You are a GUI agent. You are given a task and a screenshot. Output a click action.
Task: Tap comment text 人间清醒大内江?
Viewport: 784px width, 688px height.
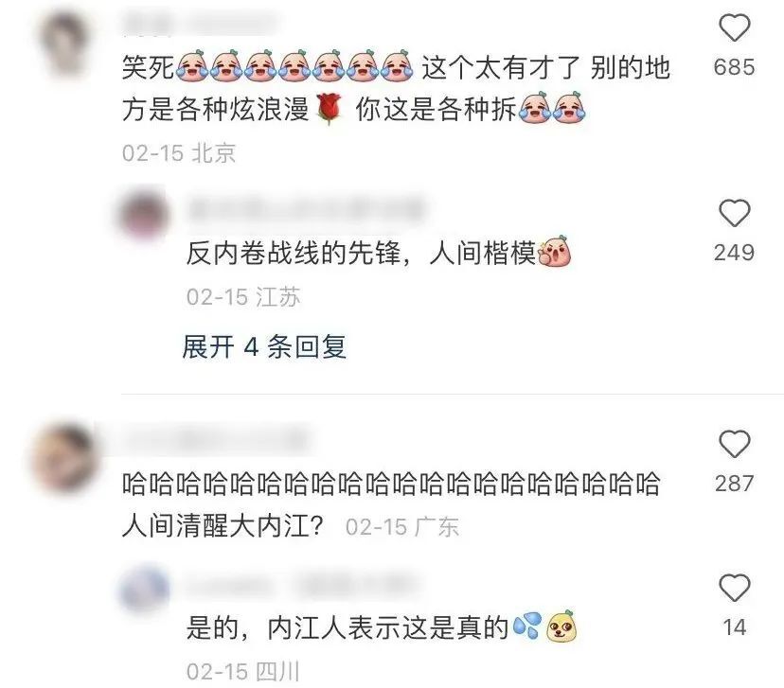coord(223,526)
